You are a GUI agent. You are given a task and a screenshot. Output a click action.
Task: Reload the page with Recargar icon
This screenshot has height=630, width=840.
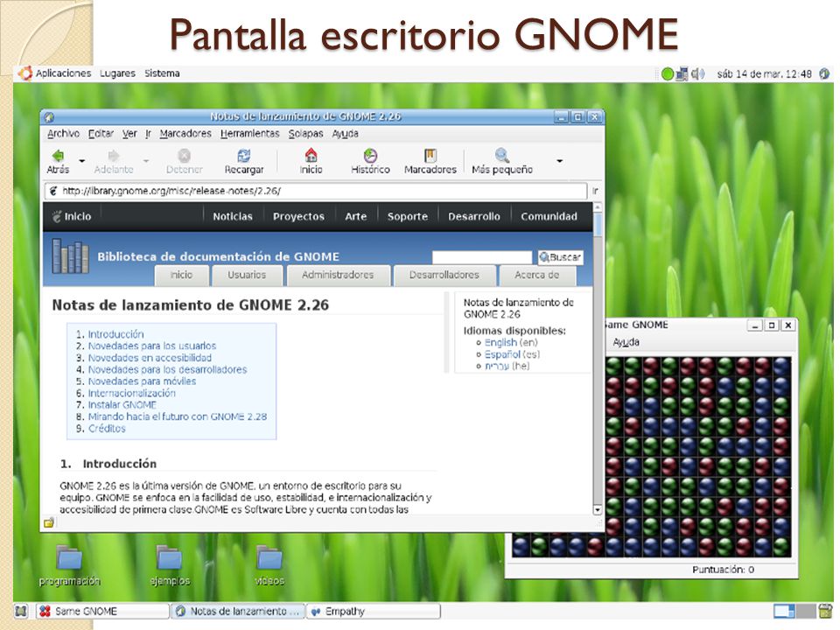coord(244,156)
